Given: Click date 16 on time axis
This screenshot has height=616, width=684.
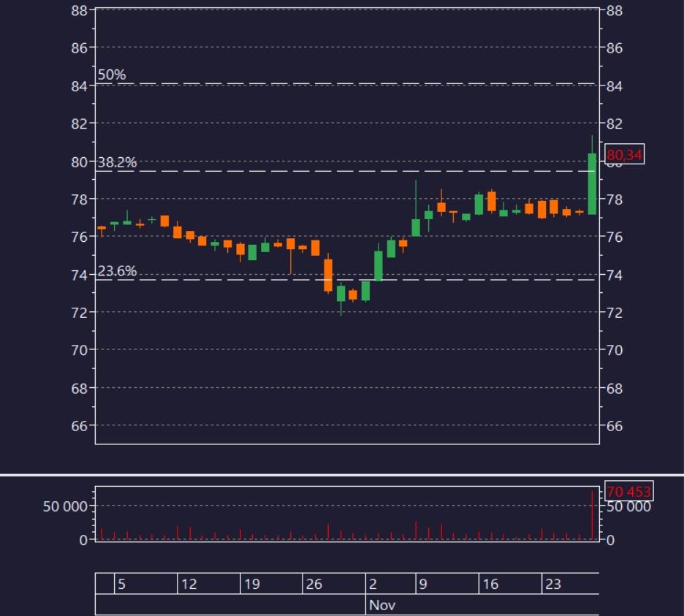Looking at the screenshot, I should click(490, 584).
